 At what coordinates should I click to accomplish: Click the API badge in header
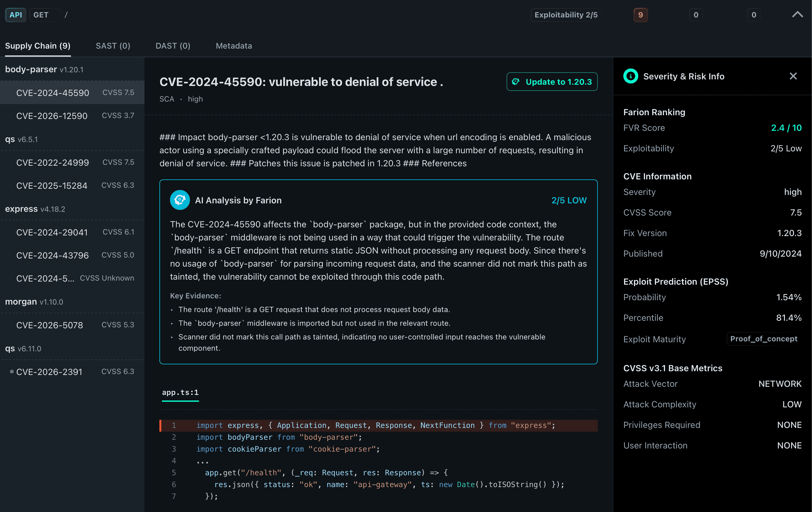point(16,15)
